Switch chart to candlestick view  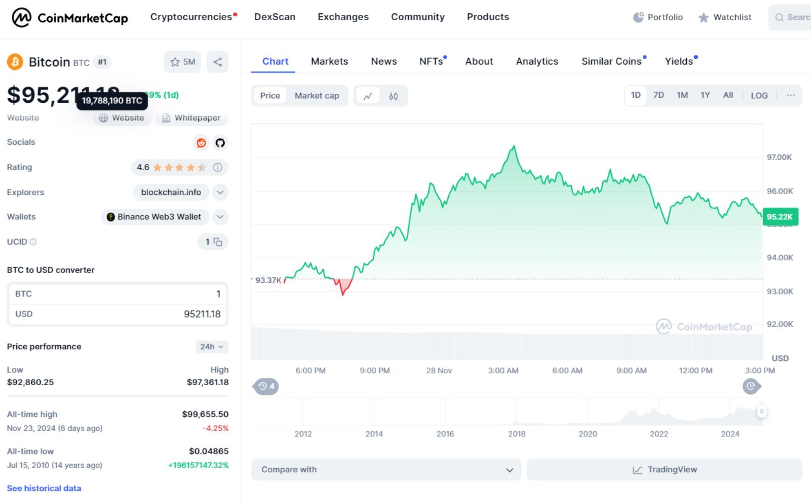394,96
